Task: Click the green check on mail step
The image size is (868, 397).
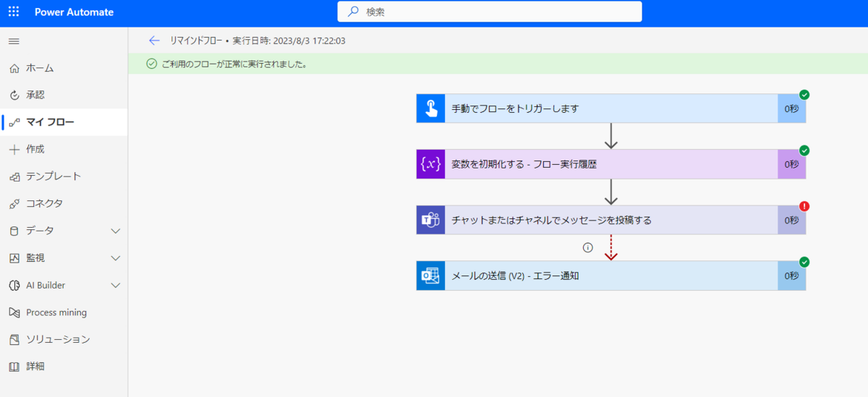Action: point(804,262)
